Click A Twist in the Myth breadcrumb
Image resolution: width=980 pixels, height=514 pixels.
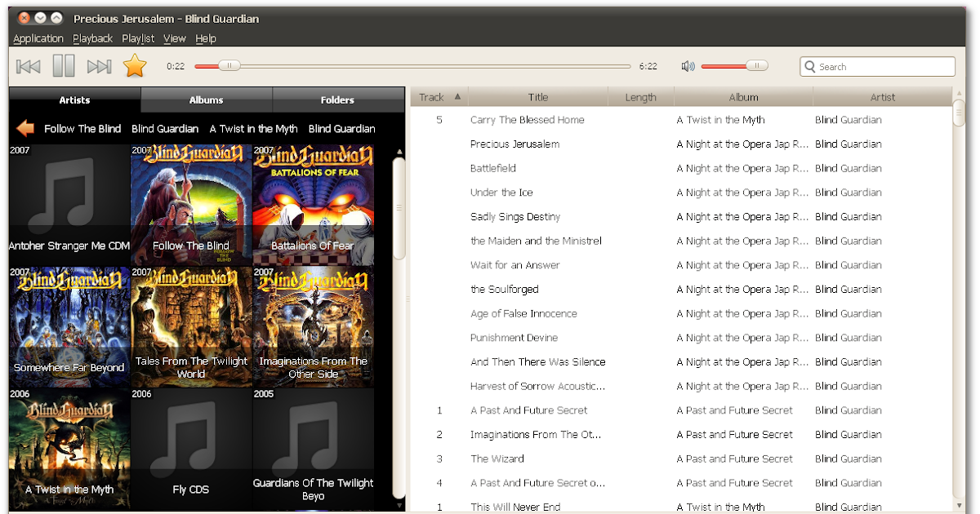(x=253, y=128)
